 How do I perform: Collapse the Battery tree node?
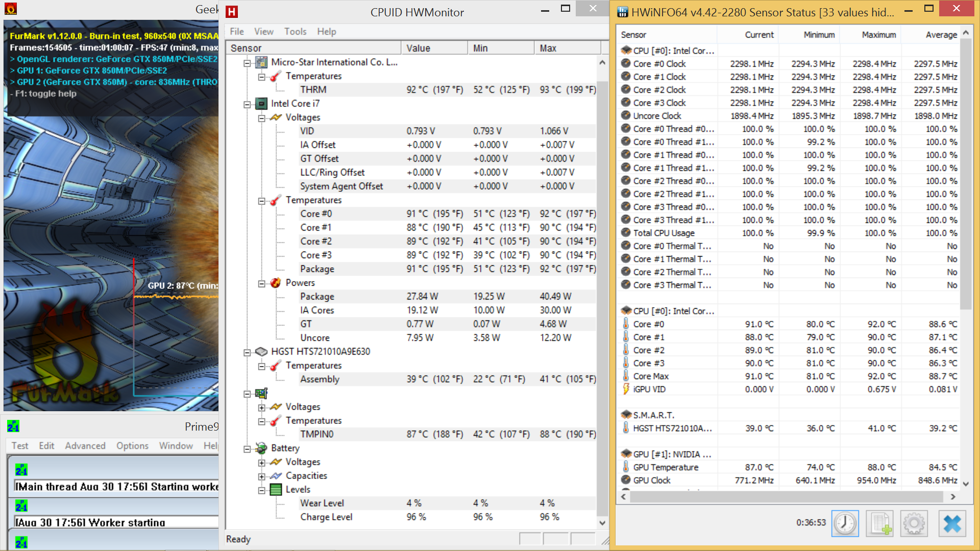247,448
